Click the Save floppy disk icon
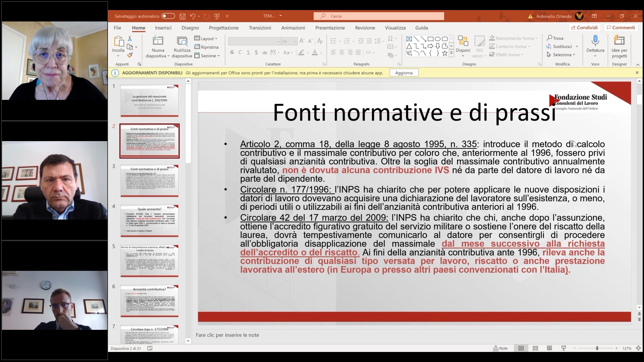The height and width of the screenshot is (362, 644). tap(182, 16)
